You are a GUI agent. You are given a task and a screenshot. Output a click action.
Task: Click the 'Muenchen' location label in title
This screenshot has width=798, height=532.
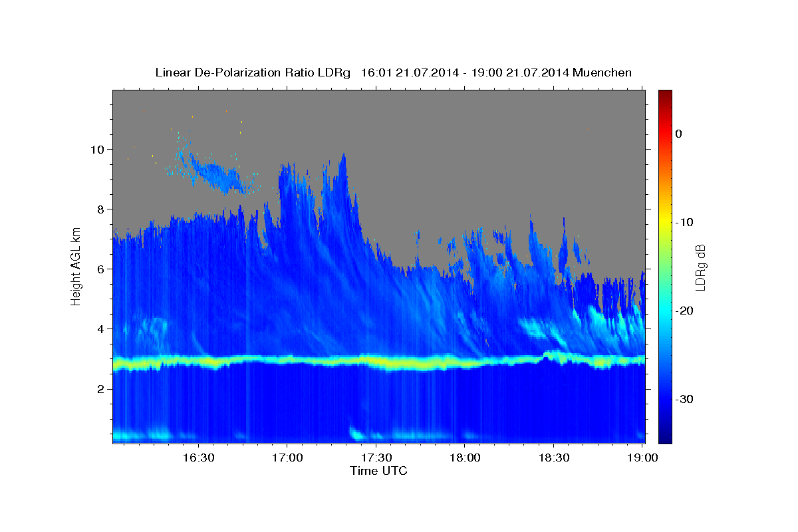coord(603,72)
